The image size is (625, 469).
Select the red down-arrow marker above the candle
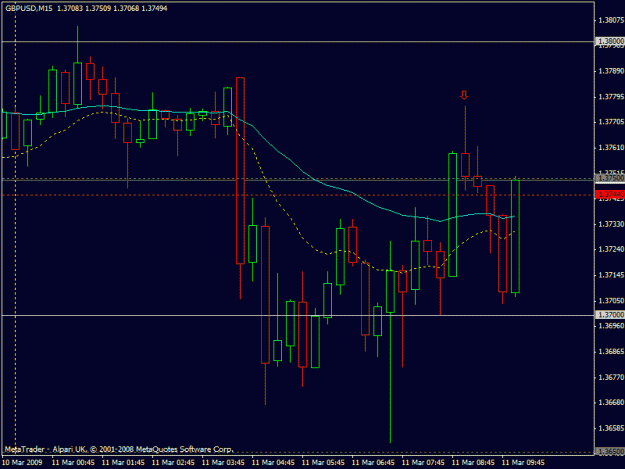pos(464,95)
